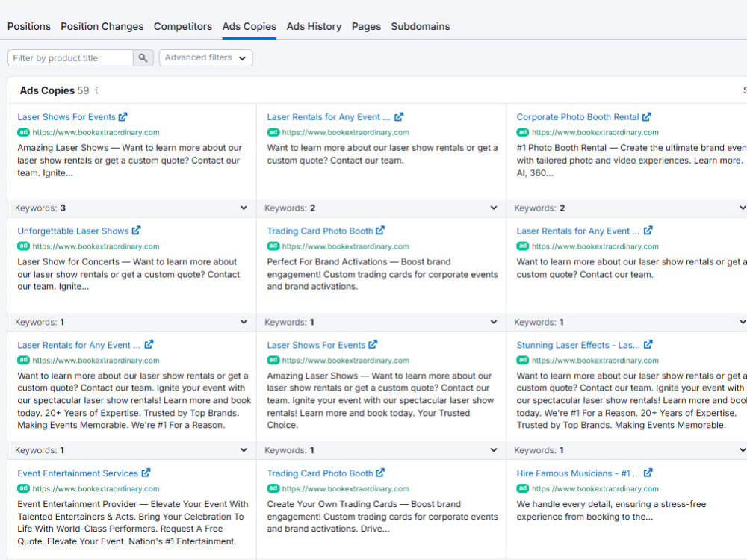
Task: Open Event Entertainment Services ad title
Action: pos(78,473)
